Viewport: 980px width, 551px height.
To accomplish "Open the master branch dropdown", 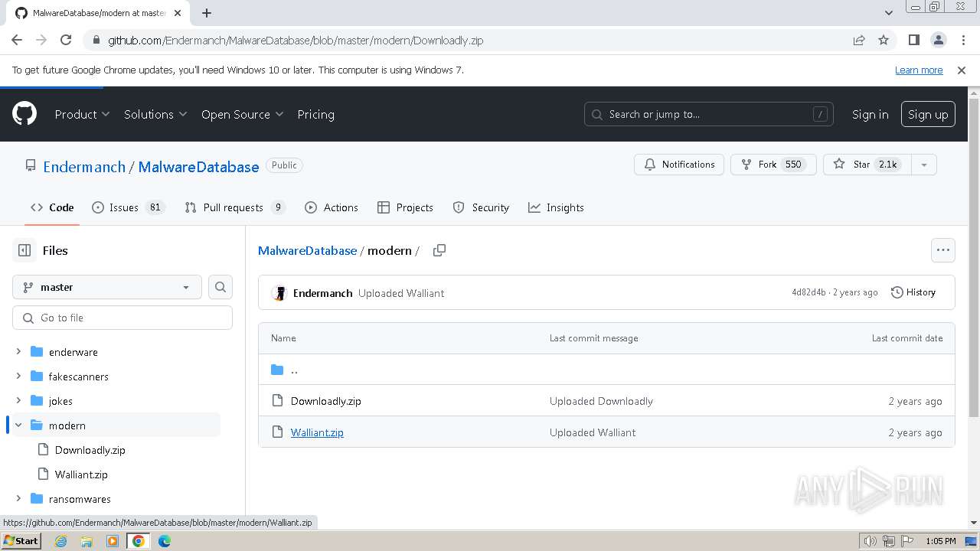I will [x=107, y=287].
